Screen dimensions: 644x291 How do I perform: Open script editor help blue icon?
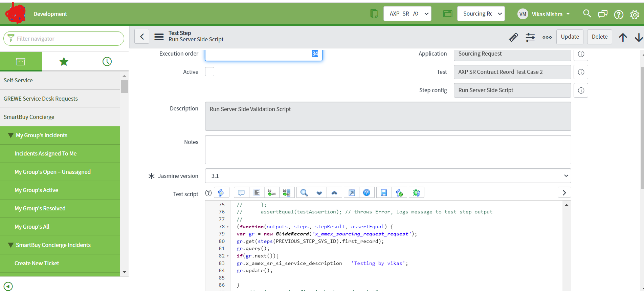pos(367,192)
